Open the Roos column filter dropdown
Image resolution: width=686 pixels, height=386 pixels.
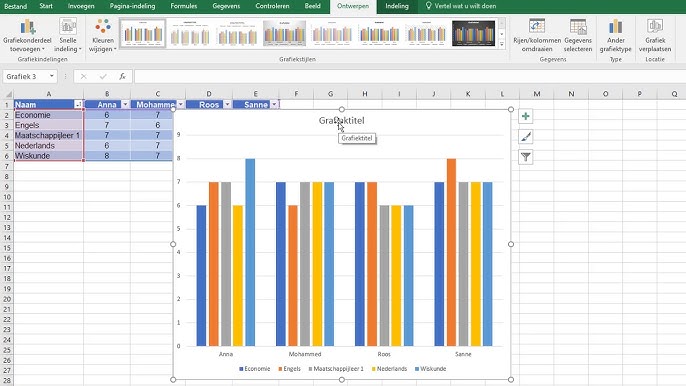(227, 104)
